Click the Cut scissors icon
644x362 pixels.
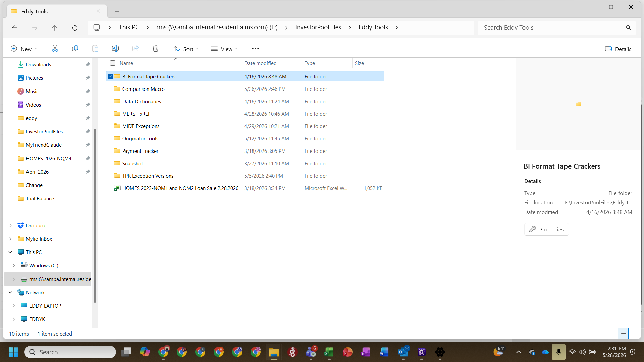[x=55, y=49]
